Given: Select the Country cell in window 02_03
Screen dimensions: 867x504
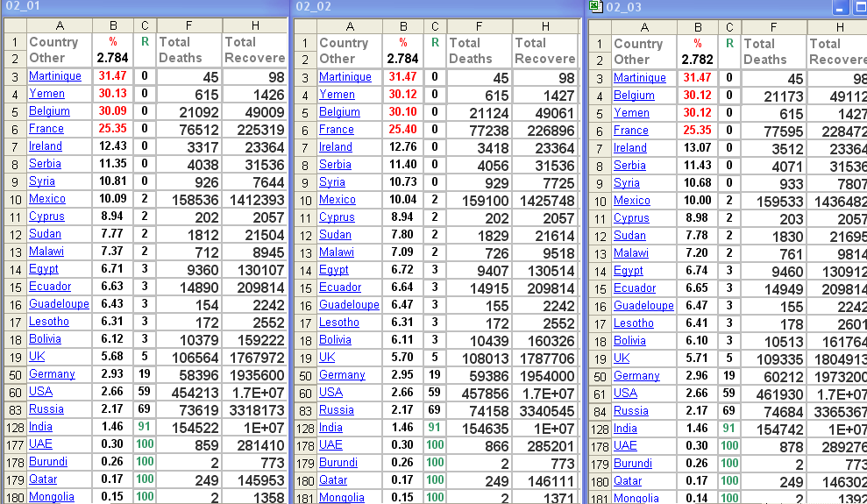Looking at the screenshot, I should click(643, 44).
